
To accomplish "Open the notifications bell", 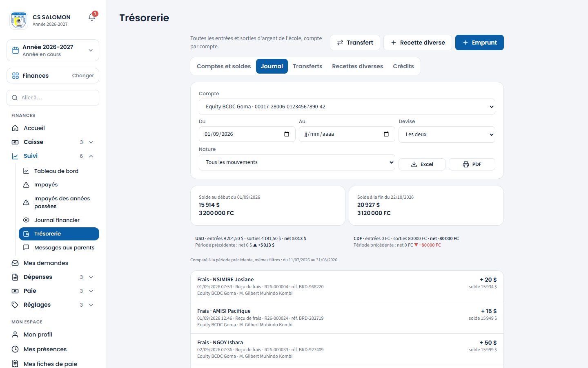I will coord(92,17).
